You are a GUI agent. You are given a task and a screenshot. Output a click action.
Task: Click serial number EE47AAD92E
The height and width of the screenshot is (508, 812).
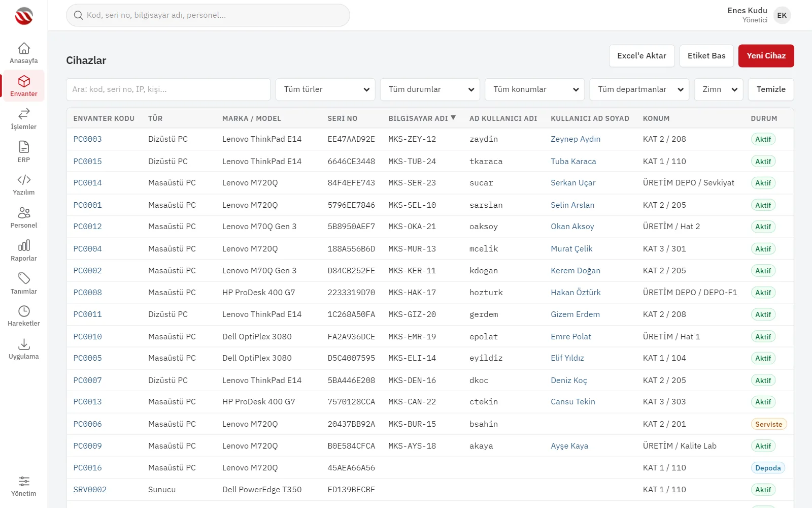(351, 139)
